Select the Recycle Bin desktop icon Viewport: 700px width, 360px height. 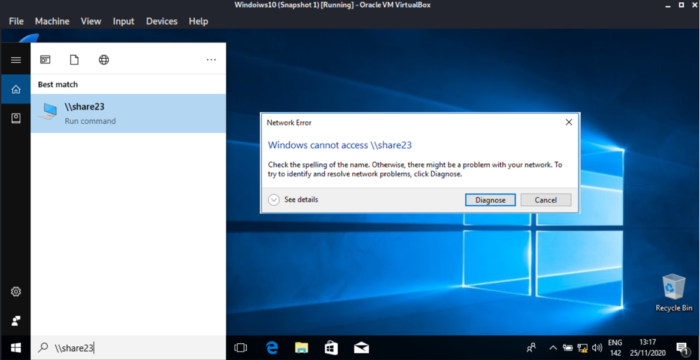click(674, 293)
